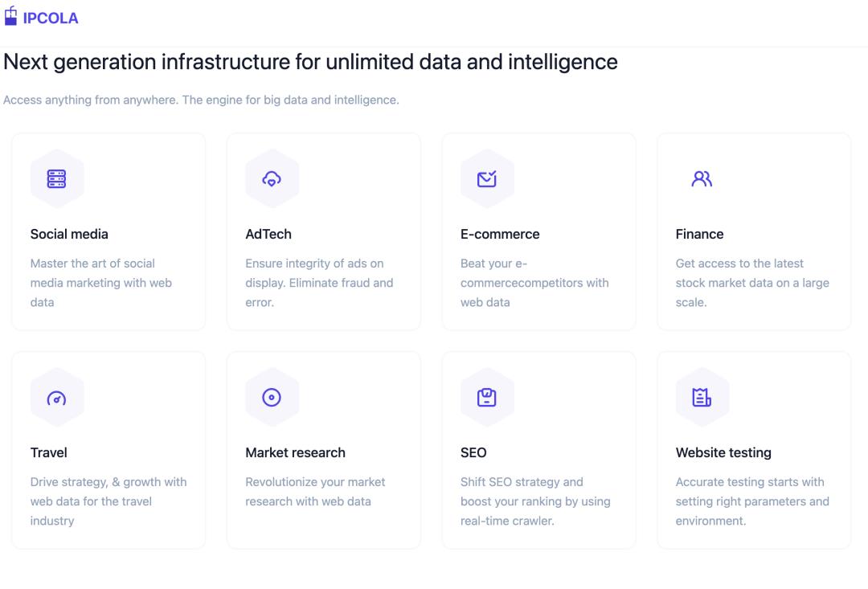
Task: Click the SEO real-time crawler description
Action: 535,501
